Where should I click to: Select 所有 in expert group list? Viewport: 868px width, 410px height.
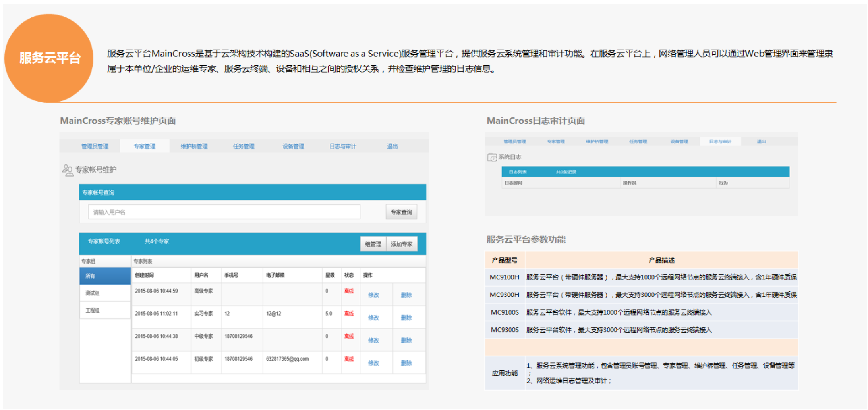[x=105, y=276]
